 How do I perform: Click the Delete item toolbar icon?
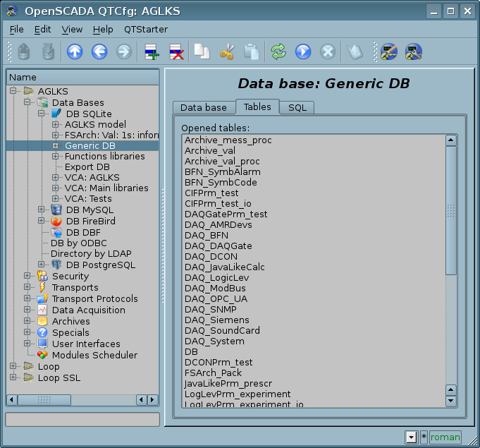(176, 52)
